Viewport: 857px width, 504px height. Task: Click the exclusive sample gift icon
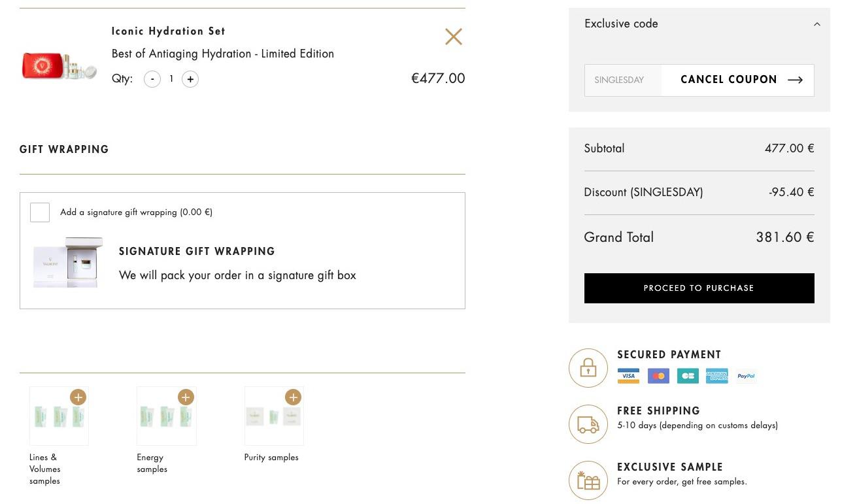pos(588,480)
